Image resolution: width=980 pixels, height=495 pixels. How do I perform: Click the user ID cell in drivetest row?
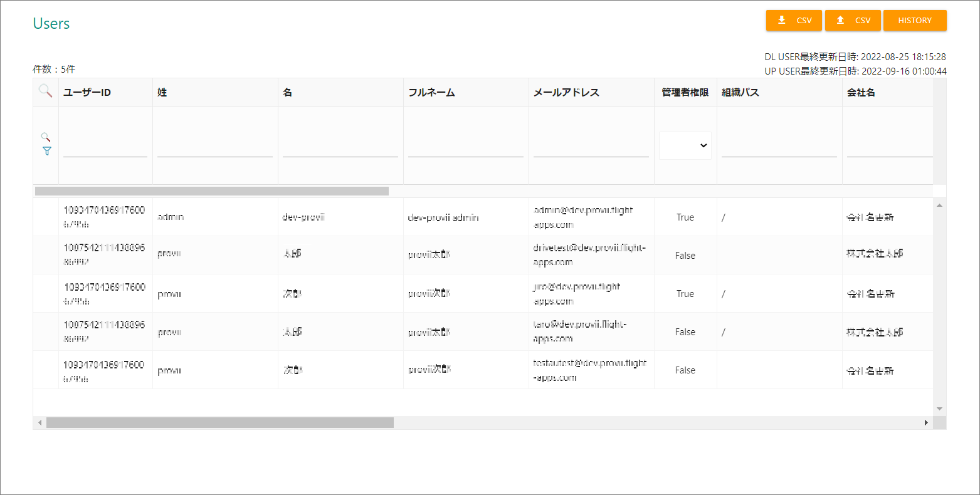coord(105,256)
